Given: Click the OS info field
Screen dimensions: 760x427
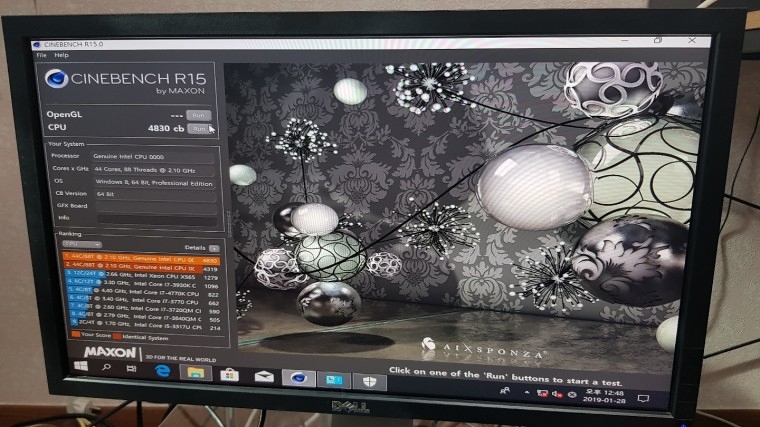Looking at the screenshot, I should coord(154,183).
